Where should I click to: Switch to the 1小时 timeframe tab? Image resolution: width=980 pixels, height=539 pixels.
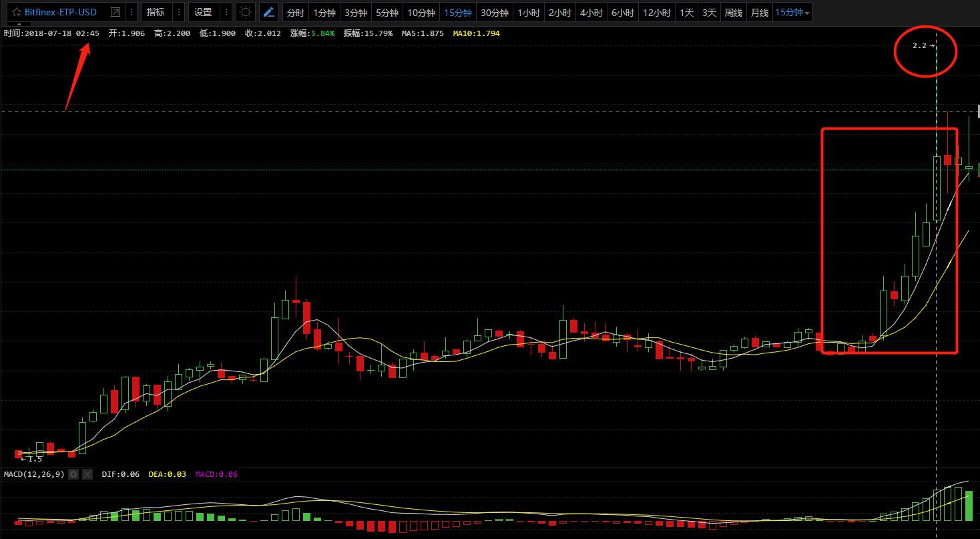pyautogui.click(x=529, y=13)
